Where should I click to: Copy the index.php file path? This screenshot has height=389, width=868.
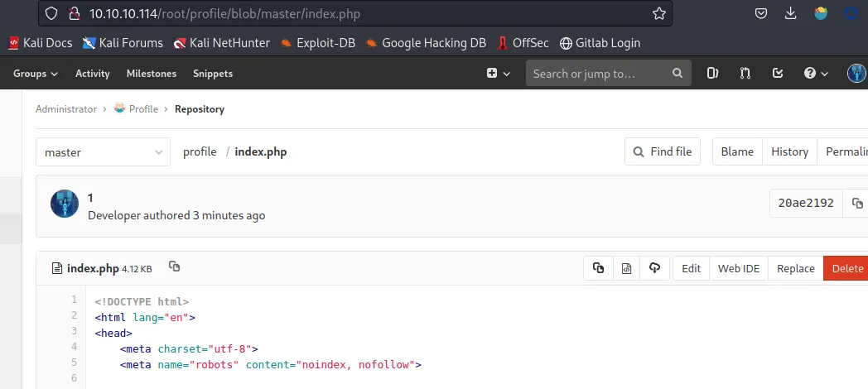pos(174,267)
